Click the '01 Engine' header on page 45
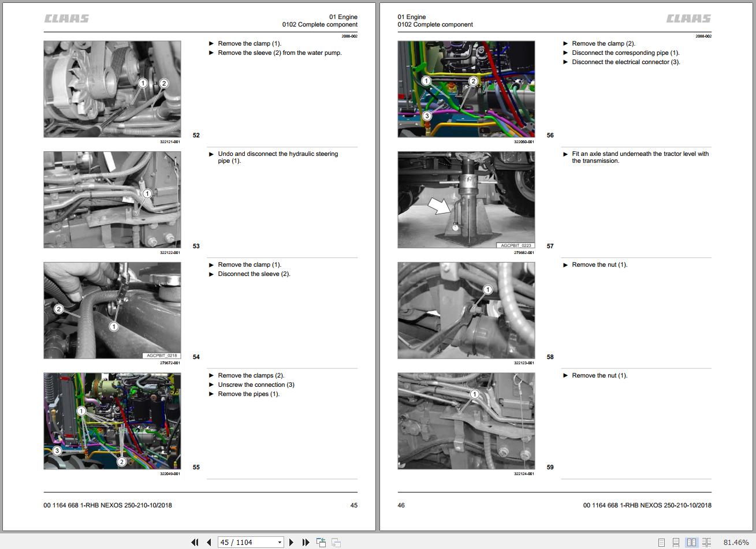The image size is (756, 549). 343,17
